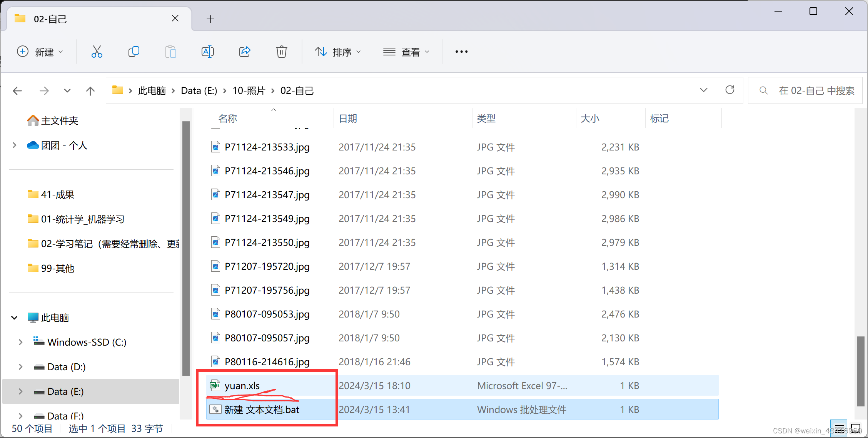Go up one folder level
The height and width of the screenshot is (438, 868).
click(90, 91)
